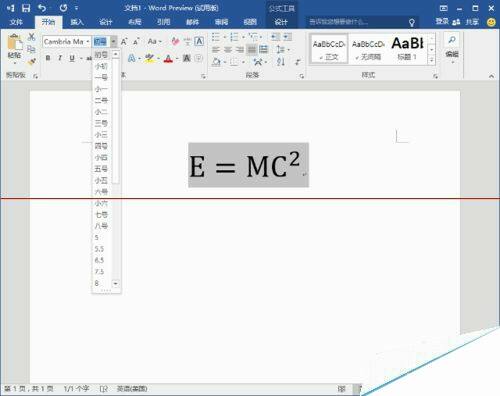Switch to the 插入 Insert tab
Screen dimensions: 500x396
[77, 22]
